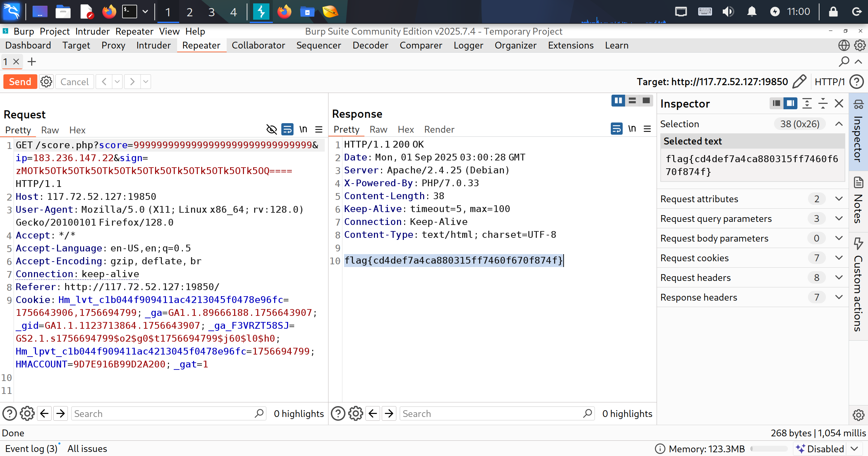Image resolution: width=868 pixels, height=456 pixels.
Task: Toggle request line wrap icon
Action: pos(287,129)
